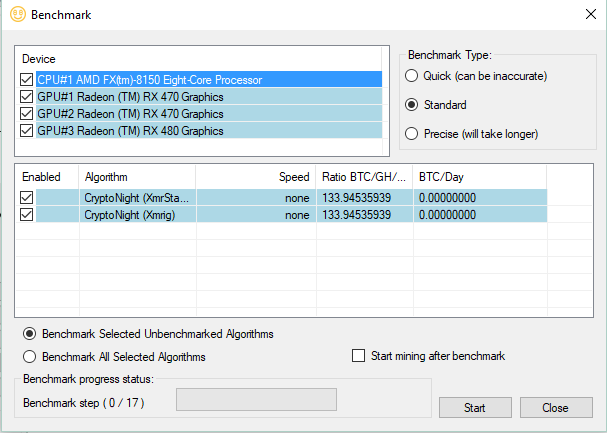
Task: Click the Close button
Action: coord(556,407)
